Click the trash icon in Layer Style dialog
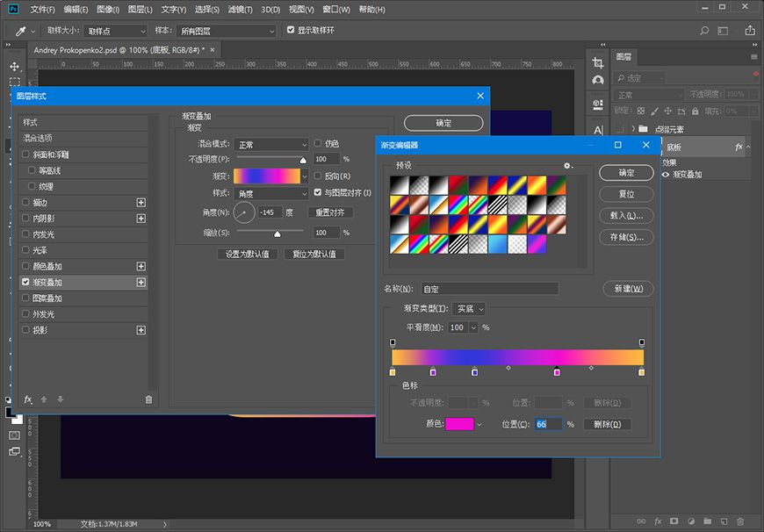Image resolution: width=764 pixels, height=532 pixels. tap(148, 399)
